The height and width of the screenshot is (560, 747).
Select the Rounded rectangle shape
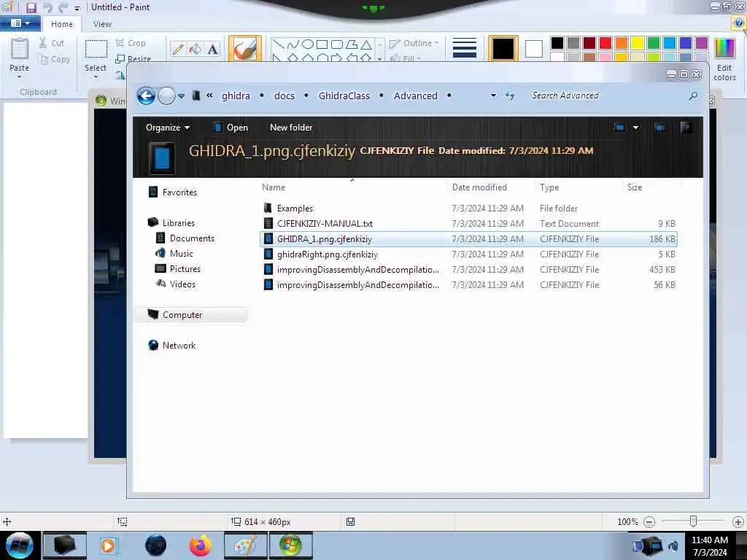[x=337, y=44]
